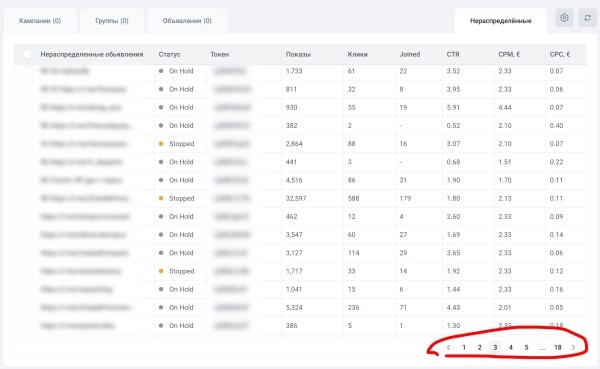Select the CPC value 0.22

tap(556, 162)
